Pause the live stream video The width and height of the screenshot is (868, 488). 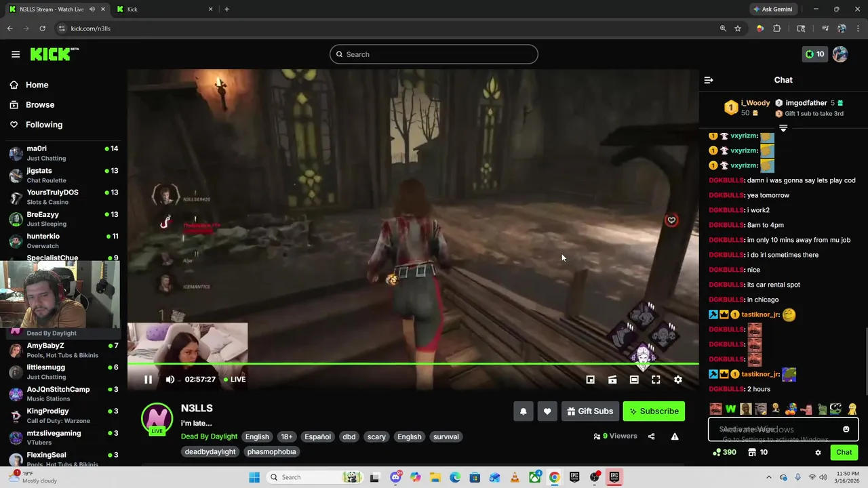pyautogui.click(x=148, y=380)
